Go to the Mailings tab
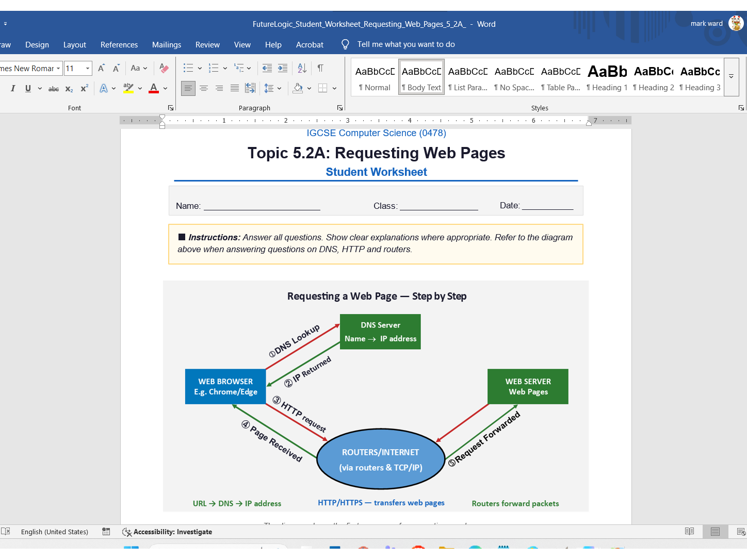 [x=167, y=45]
